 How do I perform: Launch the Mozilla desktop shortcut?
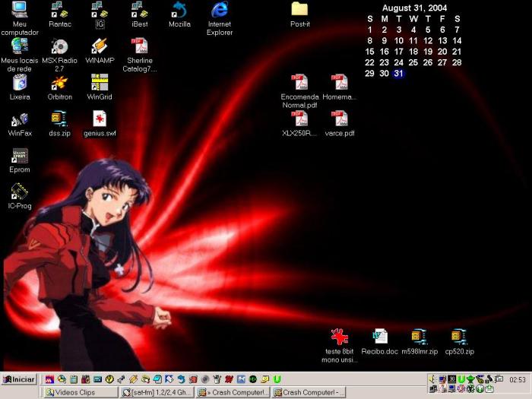pos(179,14)
